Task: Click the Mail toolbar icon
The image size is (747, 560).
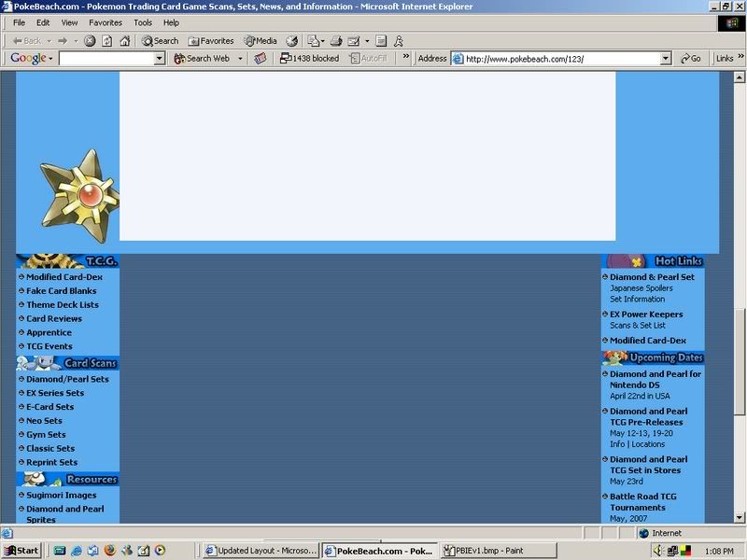Action: [313, 41]
